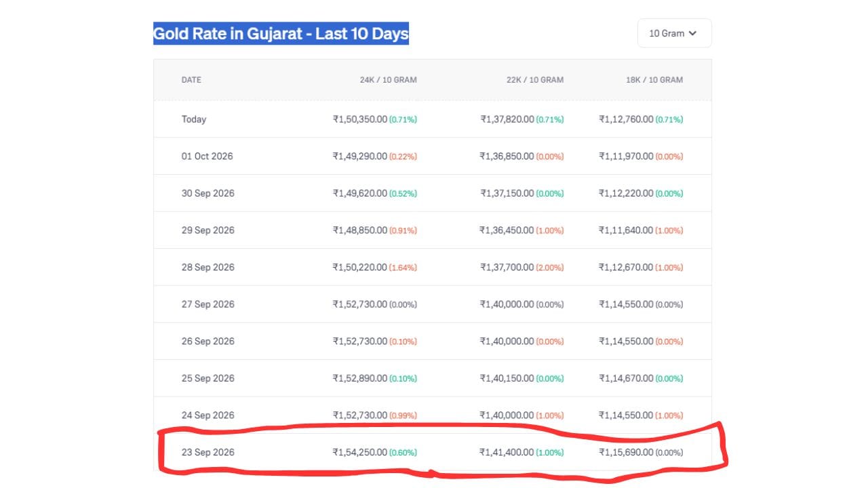Screen dimensions: 868x488
Task: Select the 30 Sep 2026 date cell
Action: tap(208, 193)
